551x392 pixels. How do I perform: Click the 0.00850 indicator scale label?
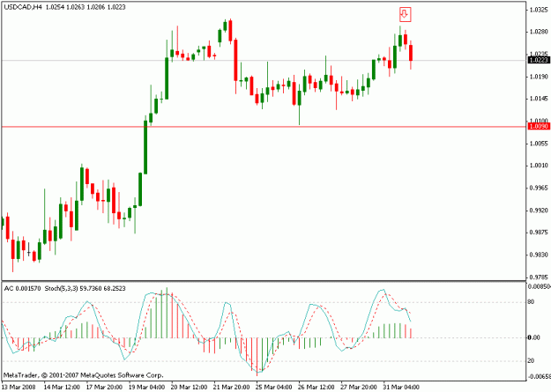click(x=539, y=286)
